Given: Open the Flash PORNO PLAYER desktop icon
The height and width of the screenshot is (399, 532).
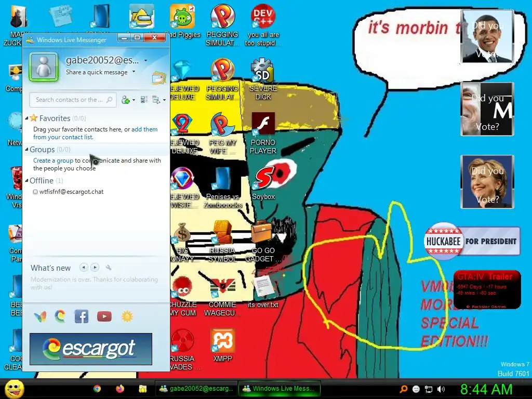Looking at the screenshot, I should (263, 134).
